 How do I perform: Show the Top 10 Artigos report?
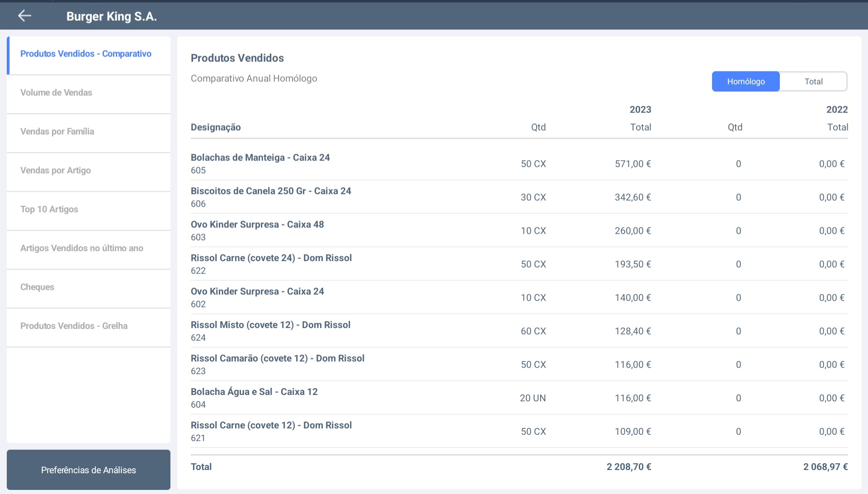[x=49, y=209]
